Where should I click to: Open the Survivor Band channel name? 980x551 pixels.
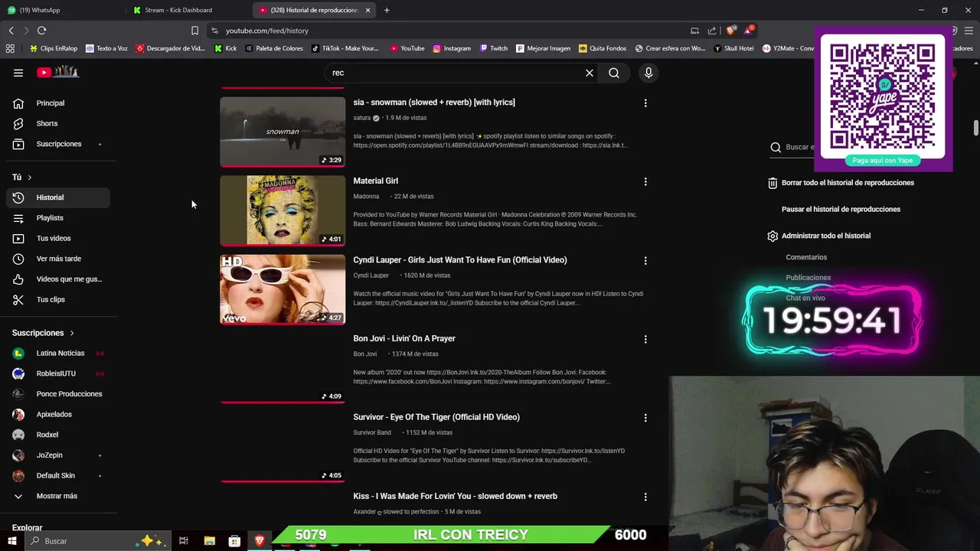[x=372, y=432]
